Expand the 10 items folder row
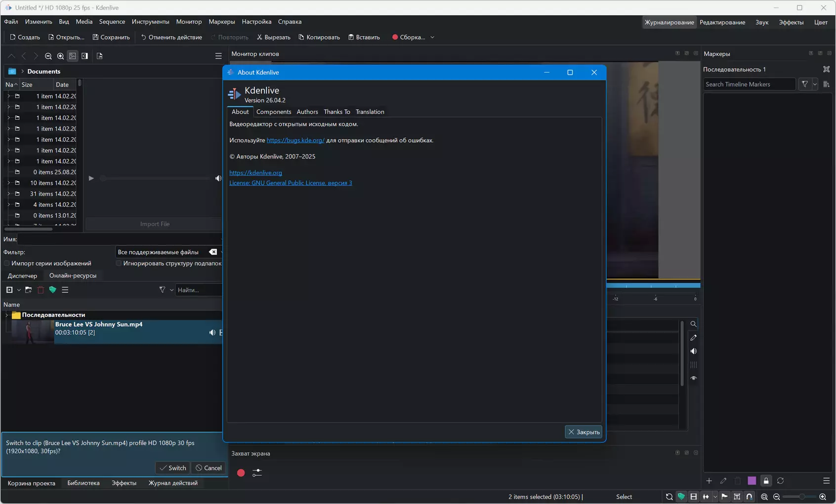The height and width of the screenshot is (504, 836). click(8, 183)
